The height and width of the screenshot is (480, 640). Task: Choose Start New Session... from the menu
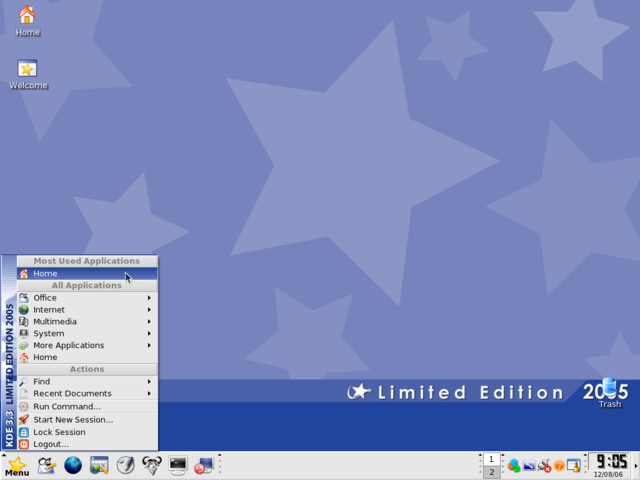tap(87, 420)
